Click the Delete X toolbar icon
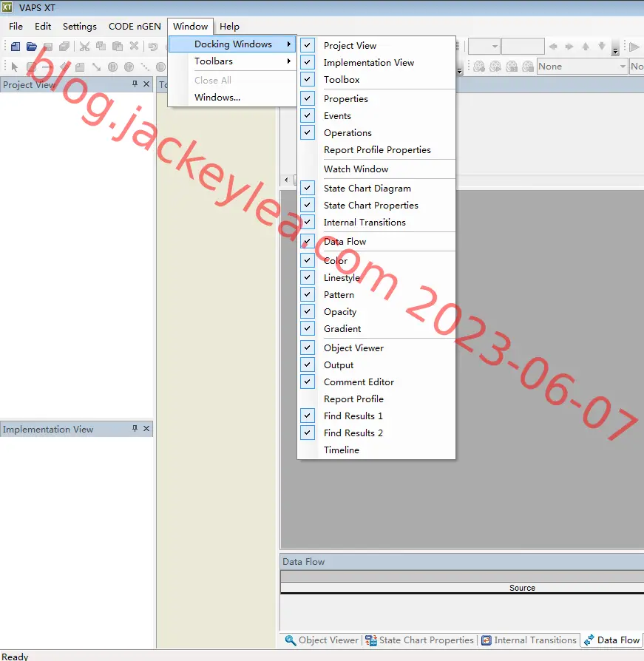This screenshot has height=661, width=644. point(134,46)
